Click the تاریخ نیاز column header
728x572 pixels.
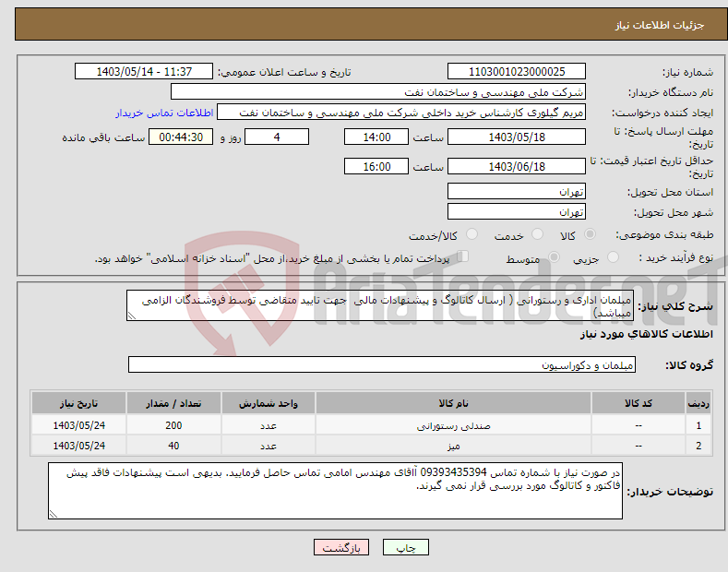pyautogui.click(x=79, y=403)
